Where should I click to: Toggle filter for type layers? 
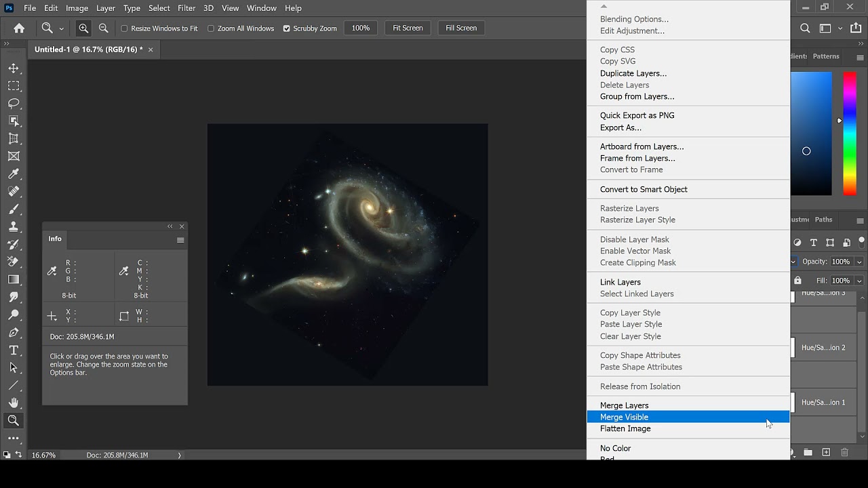coord(814,242)
